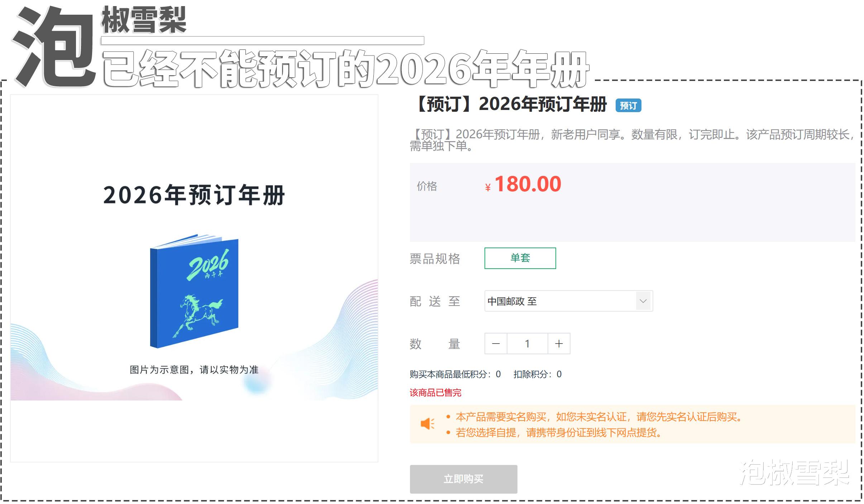The width and height of the screenshot is (864, 504).
Task: Click the 2026年预订年册 heading in the image
Action: [x=194, y=196]
